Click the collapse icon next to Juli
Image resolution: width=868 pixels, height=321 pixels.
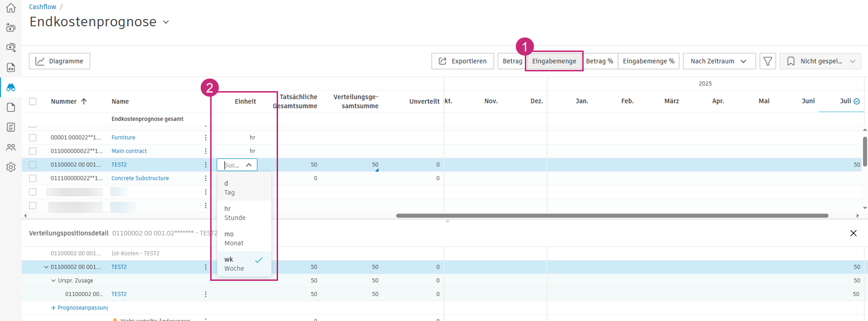pos(857,102)
